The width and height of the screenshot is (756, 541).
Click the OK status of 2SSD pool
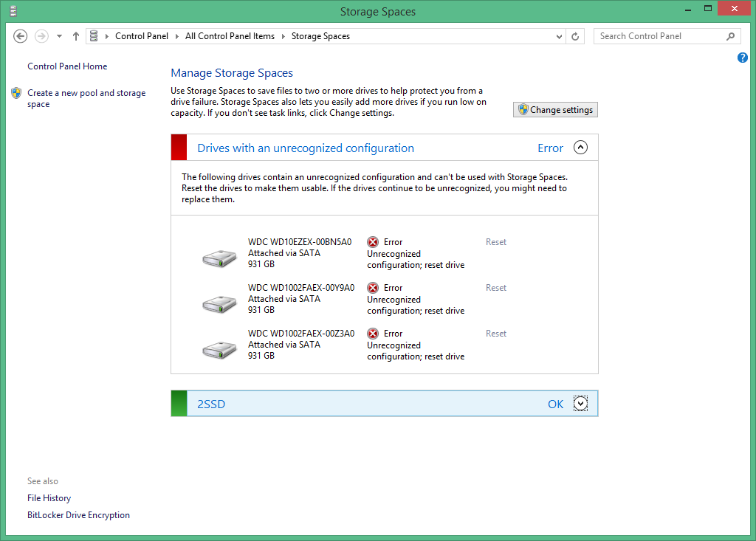pyautogui.click(x=555, y=404)
